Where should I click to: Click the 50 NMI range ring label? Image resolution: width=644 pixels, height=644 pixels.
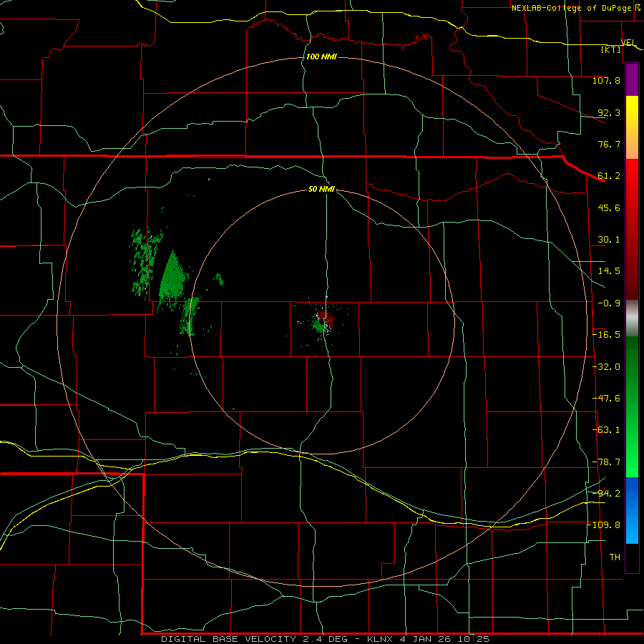pos(321,189)
